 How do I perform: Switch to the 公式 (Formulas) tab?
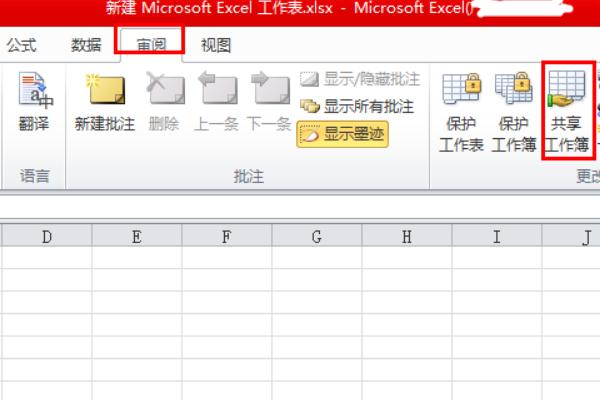tap(23, 45)
